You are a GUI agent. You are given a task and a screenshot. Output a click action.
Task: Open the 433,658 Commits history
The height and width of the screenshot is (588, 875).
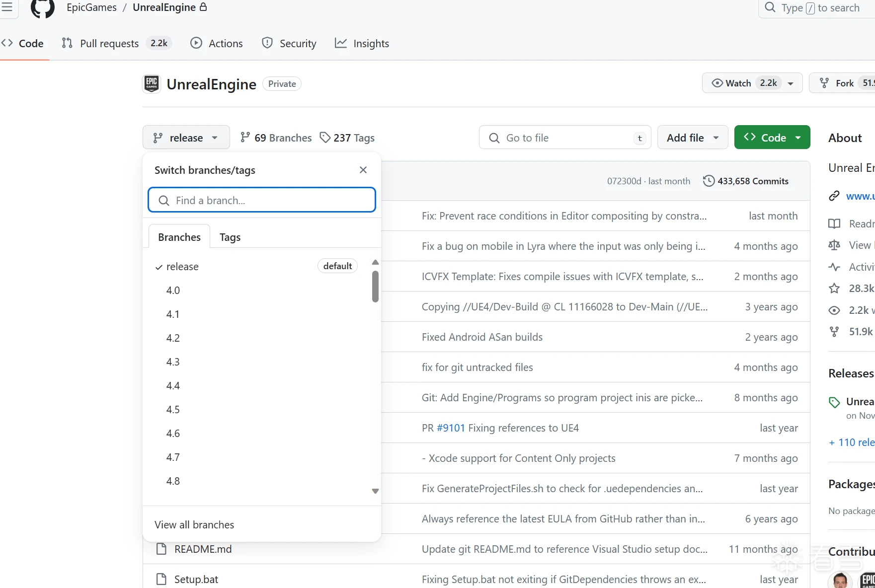pyautogui.click(x=746, y=181)
